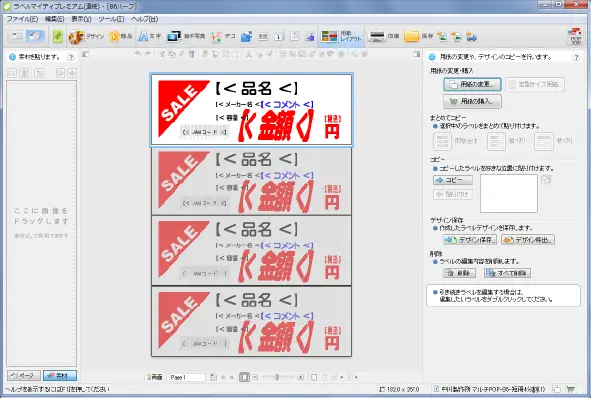Open the ヘルプ(H) menu
This screenshot has height=398, width=592.
tap(145, 19)
